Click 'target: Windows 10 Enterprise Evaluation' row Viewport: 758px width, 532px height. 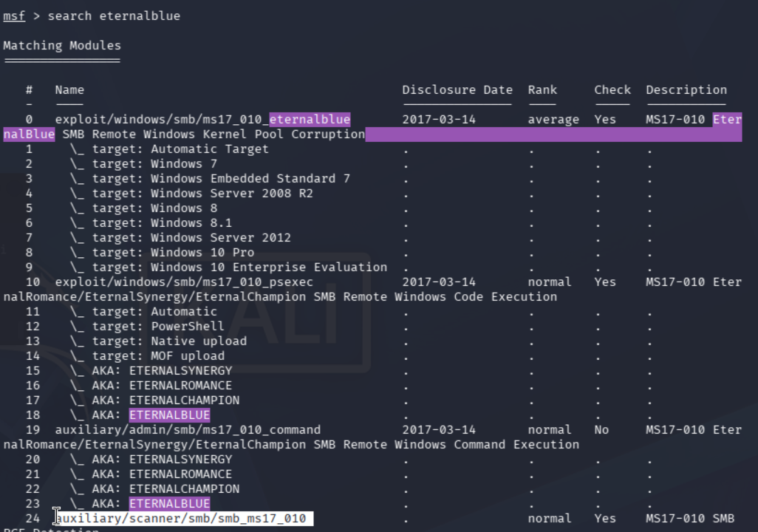240,267
